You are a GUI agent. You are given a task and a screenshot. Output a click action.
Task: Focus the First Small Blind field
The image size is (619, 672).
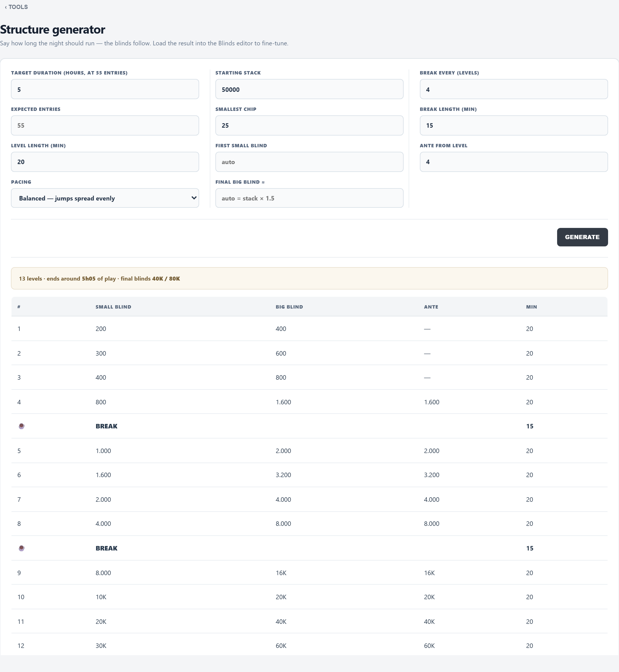[x=309, y=162]
